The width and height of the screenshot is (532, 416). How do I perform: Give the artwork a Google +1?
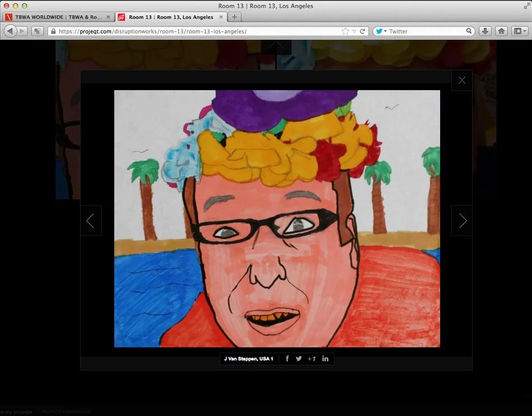[x=312, y=359]
